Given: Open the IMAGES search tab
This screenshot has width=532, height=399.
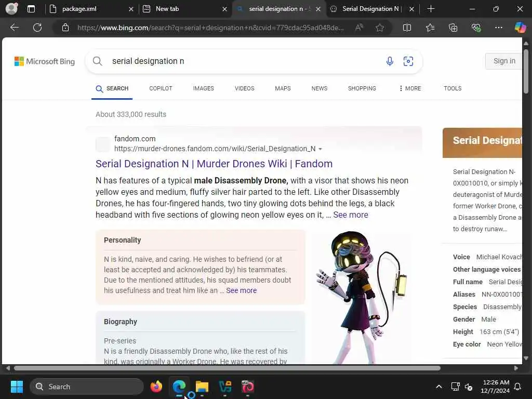Looking at the screenshot, I should pos(203,88).
